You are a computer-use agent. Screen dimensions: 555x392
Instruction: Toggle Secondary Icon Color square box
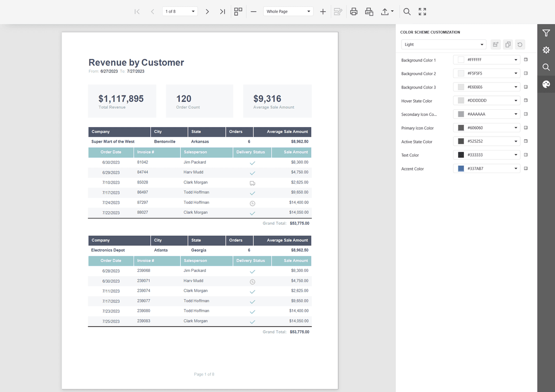point(526,114)
